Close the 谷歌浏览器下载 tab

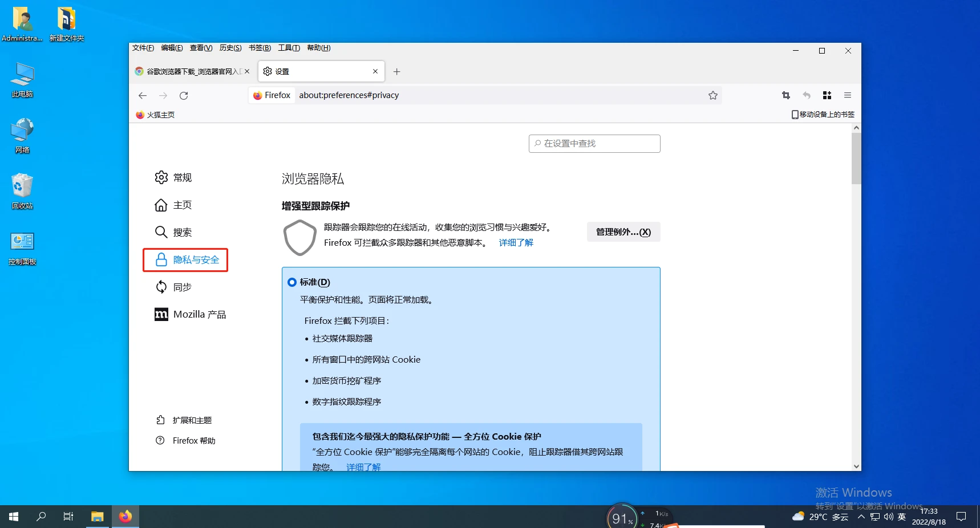coord(247,71)
